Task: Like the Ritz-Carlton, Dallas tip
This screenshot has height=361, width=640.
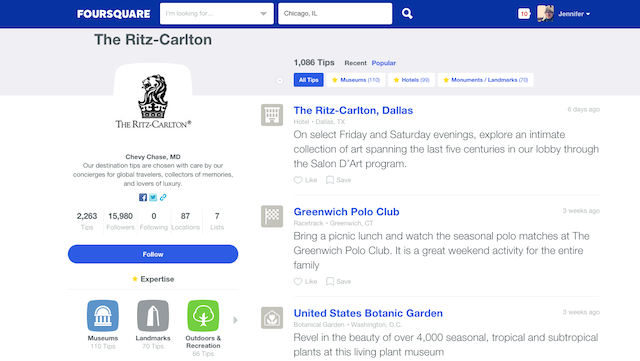Action: coord(305,180)
